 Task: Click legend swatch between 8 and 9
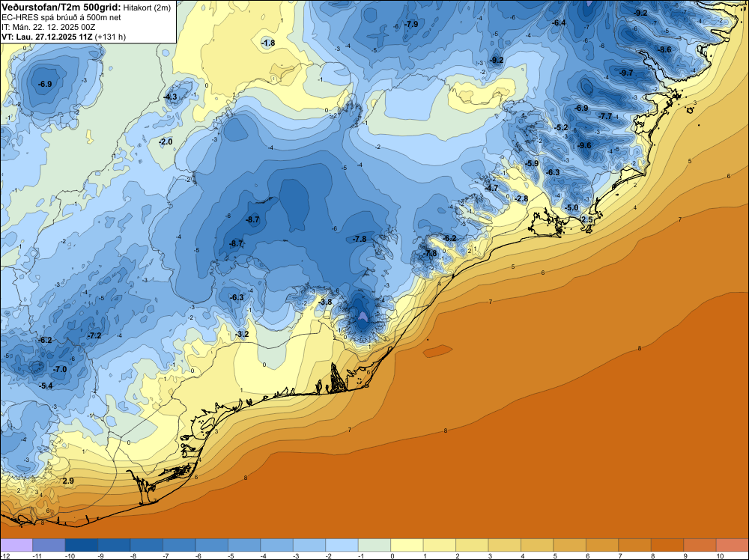(667, 545)
